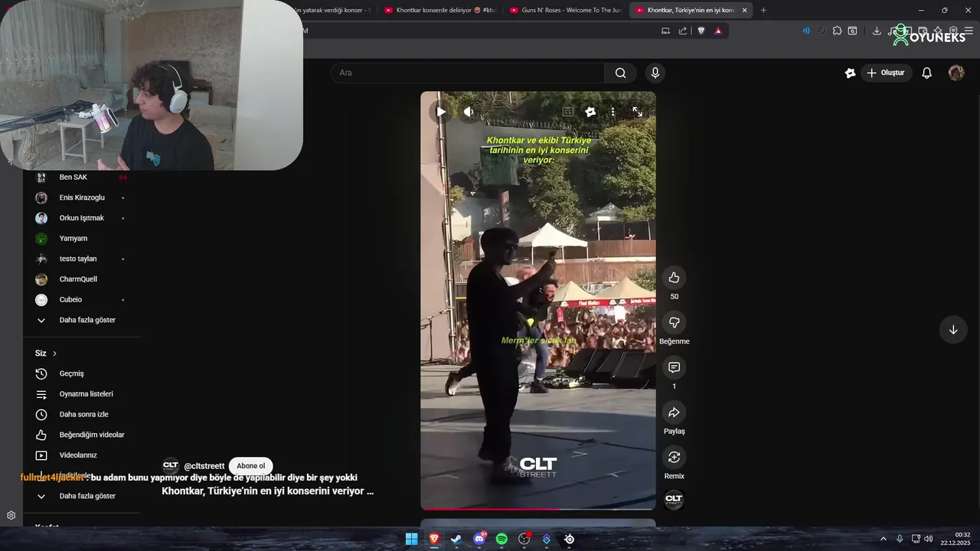Screen dimensions: 980x551
Task: Toggle closed captions on the Short
Action: click(x=568, y=112)
